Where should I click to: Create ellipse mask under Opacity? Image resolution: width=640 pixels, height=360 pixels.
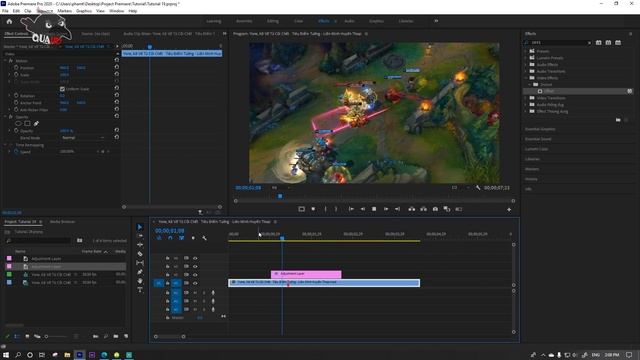[18, 123]
